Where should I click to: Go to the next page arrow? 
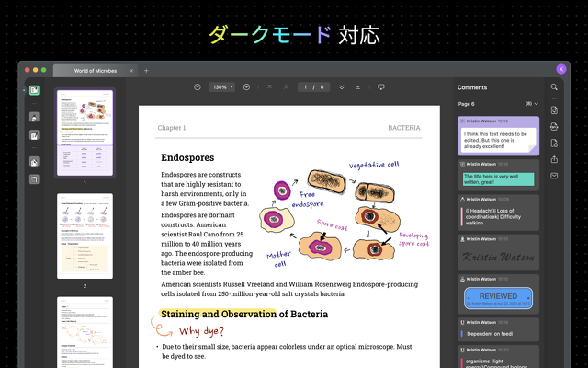[342, 87]
